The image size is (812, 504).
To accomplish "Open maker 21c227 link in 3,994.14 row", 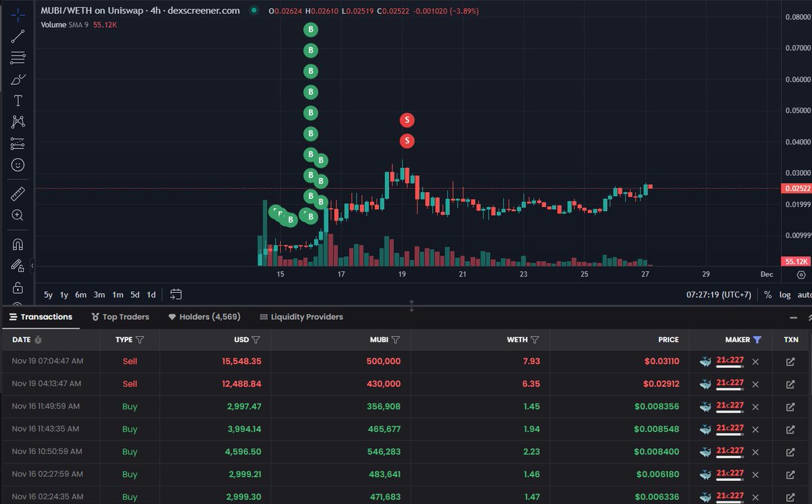I will point(730,428).
